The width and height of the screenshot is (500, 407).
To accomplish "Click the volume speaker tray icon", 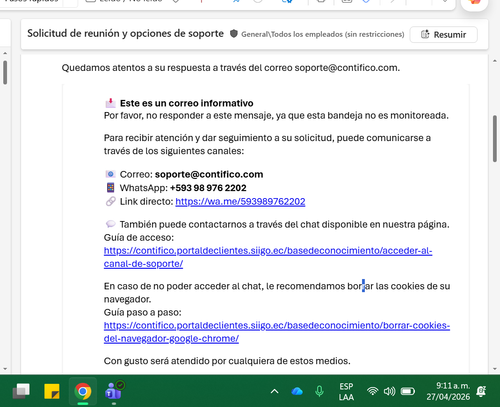I will click(x=389, y=391).
